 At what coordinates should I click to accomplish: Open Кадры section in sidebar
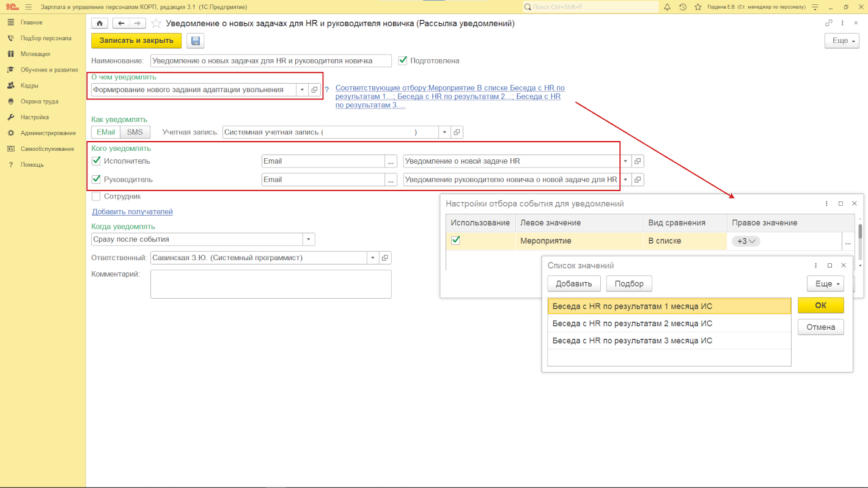click(x=29, y=86)
